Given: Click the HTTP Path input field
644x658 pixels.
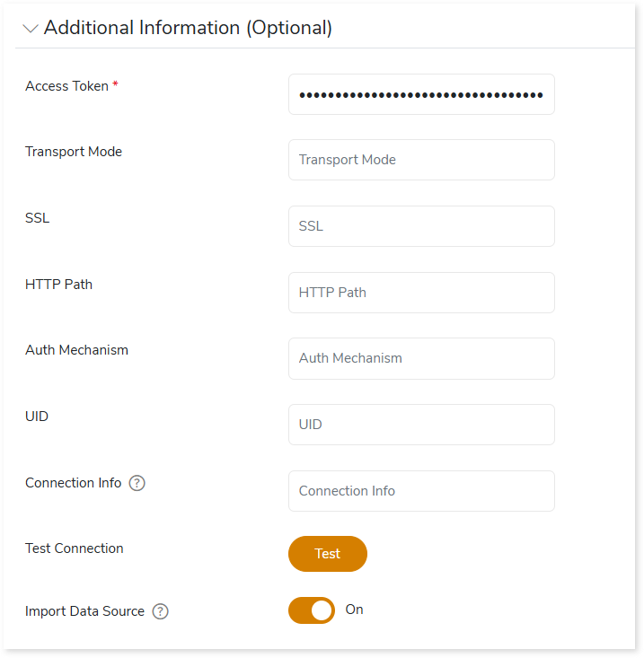Looking at the screenshot, I should click(x=421, y=293).
